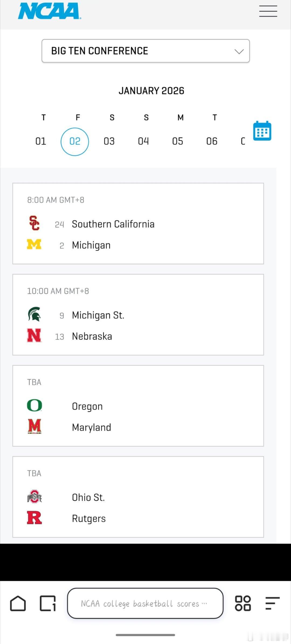The width and height of the screenshot is (291, 644).
Task: Select date 05 Monday
Action: point(178,141)
